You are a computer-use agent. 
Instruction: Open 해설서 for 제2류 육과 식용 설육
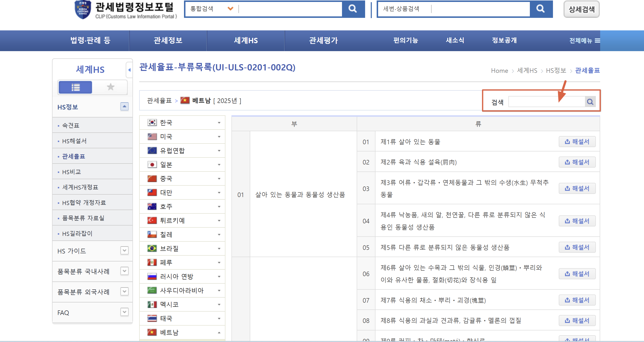pyautogui.click(x=577, y=162)
